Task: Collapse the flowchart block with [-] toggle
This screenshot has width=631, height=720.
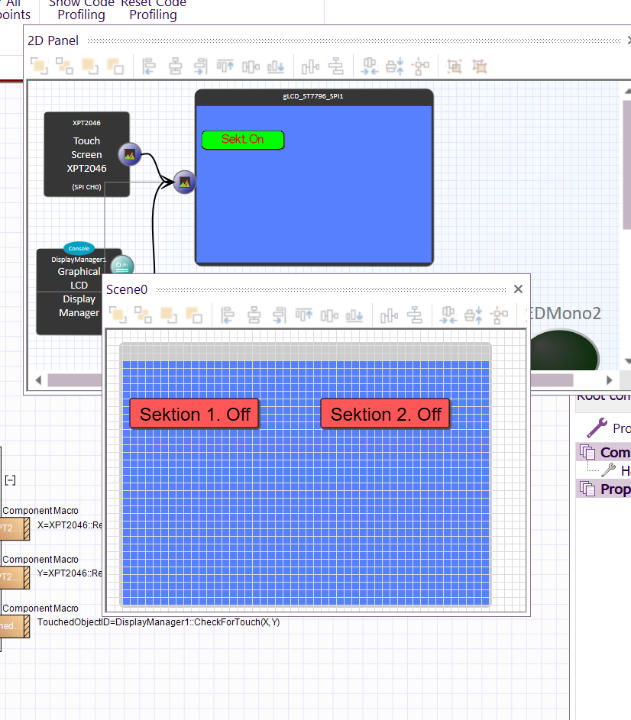Action: [10, 480]
